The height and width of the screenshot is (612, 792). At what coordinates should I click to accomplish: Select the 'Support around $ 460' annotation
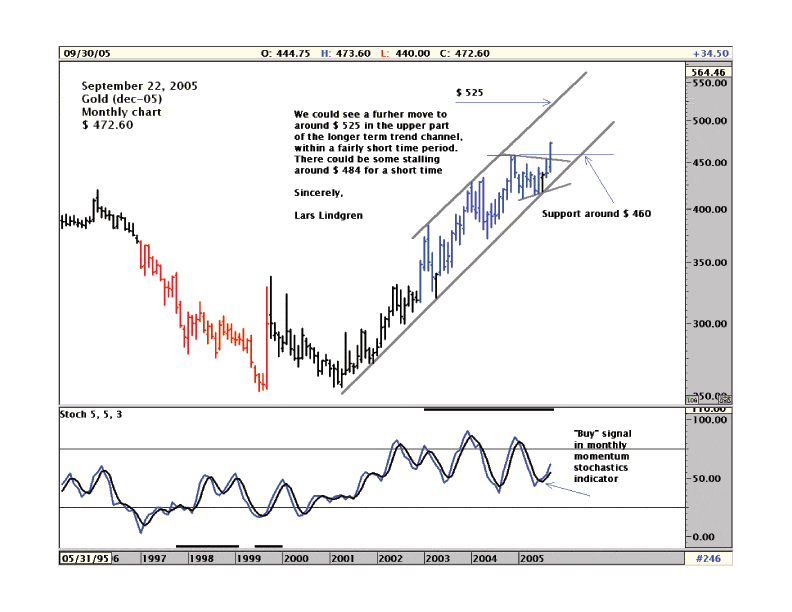(596, 214)
